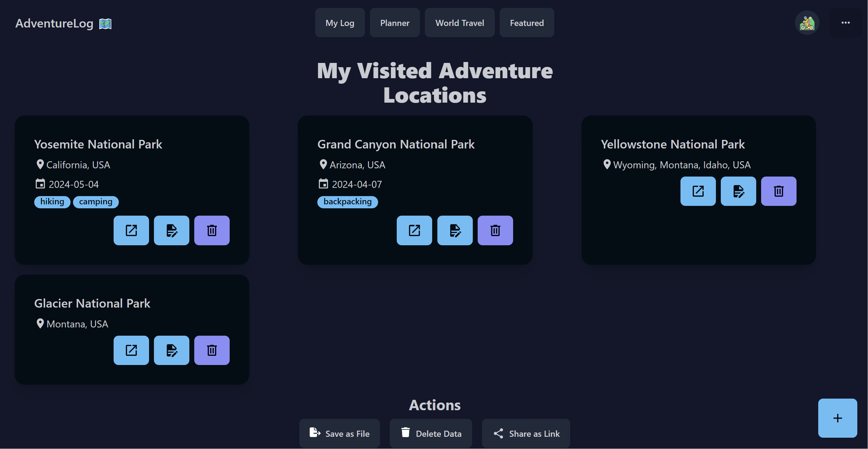Viewport: 868px width, 449px height.
Task: Open the three-dots more options menu
Action: [x=845, y=23]
